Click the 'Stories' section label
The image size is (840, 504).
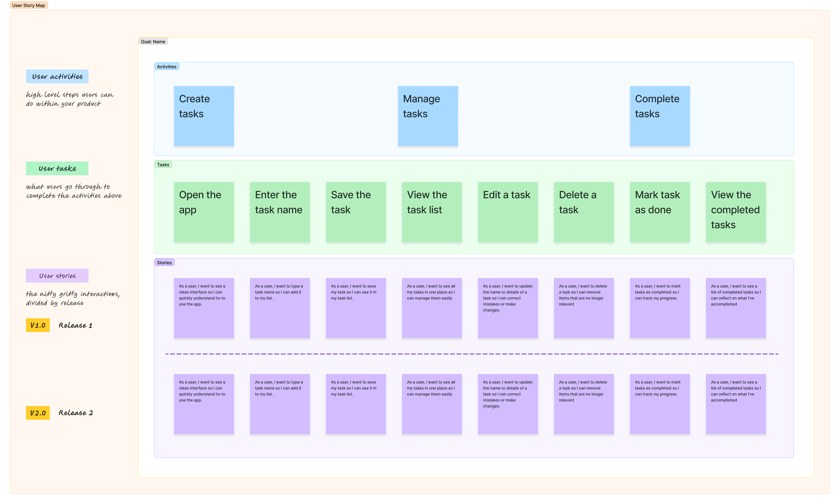coord(164,262)
